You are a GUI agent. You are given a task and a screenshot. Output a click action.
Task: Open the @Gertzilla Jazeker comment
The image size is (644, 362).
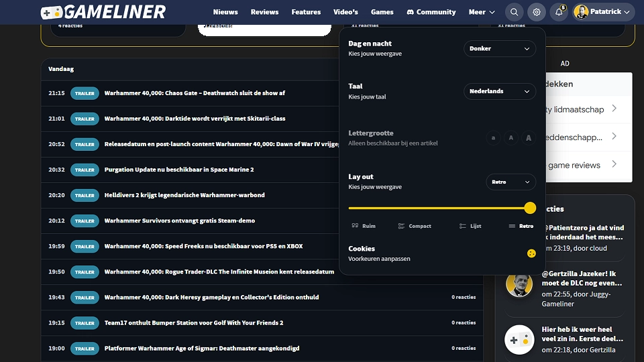[582, 278]
